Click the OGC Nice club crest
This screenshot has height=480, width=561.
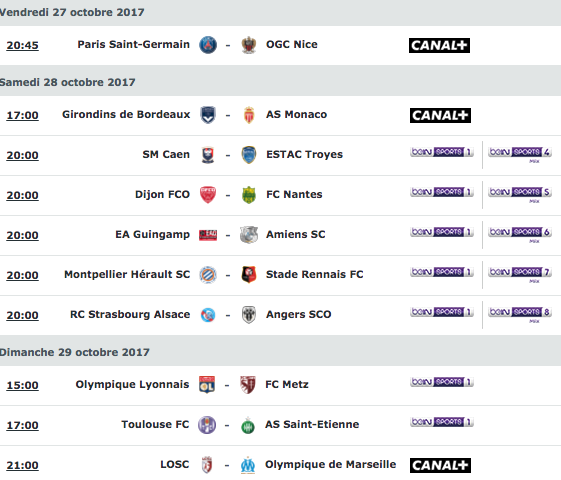click(x=249, y=45)
